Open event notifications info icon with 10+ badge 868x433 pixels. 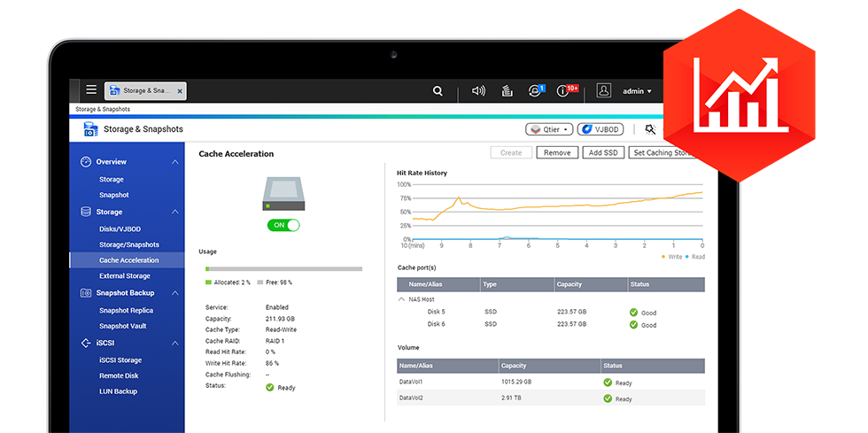point(563,90)
